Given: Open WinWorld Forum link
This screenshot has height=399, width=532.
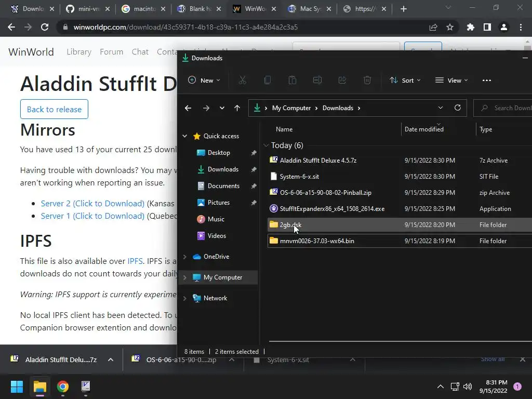Looking at the screenshot, I should click(111, 52).
